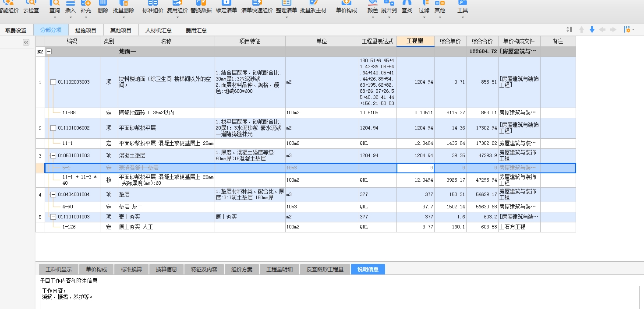Open the 插入 dropdown arrow
This screenshot has height=309, width=644.
click(x=70, y=18)
